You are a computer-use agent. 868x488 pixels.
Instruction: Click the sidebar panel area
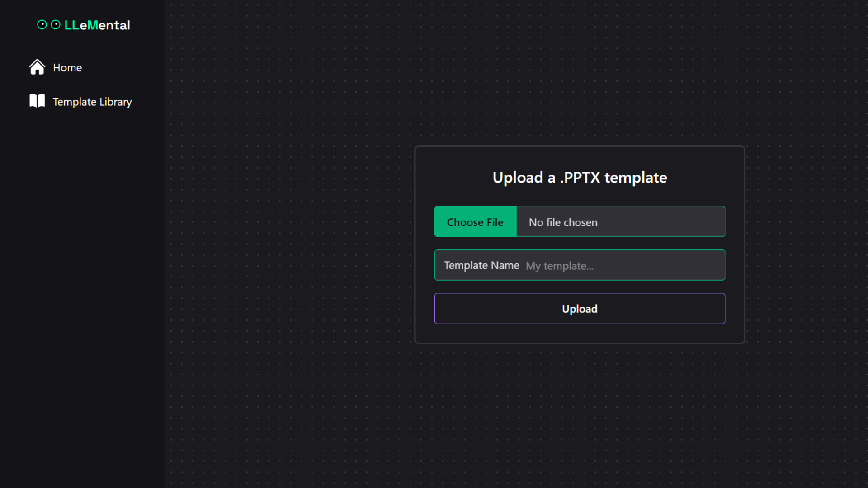click(81, 271)
